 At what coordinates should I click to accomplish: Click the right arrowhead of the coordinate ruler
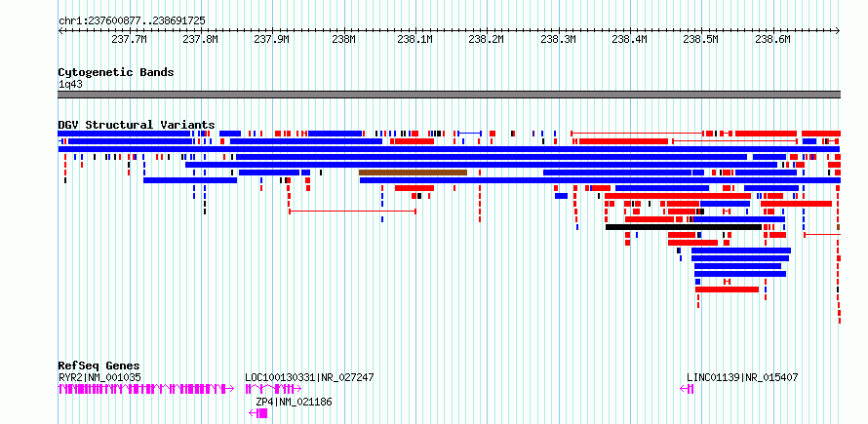tap(838, 31)
